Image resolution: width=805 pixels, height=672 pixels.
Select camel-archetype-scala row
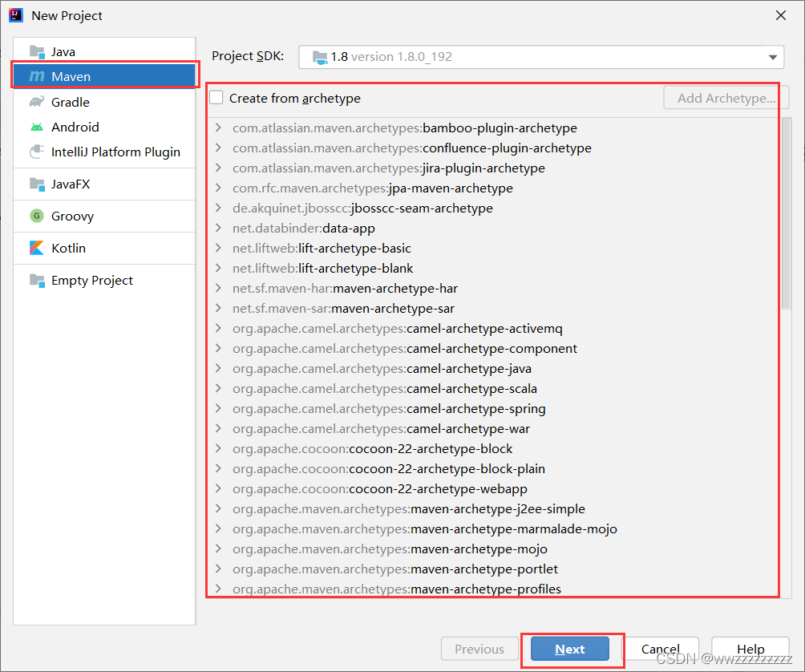[493, 388]
